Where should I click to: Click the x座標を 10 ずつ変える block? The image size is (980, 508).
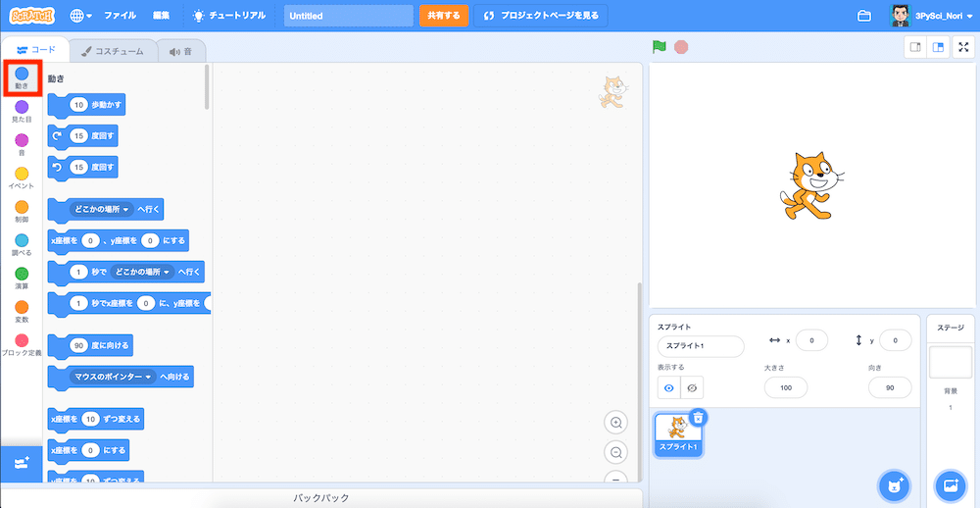(x=96, y=419)
